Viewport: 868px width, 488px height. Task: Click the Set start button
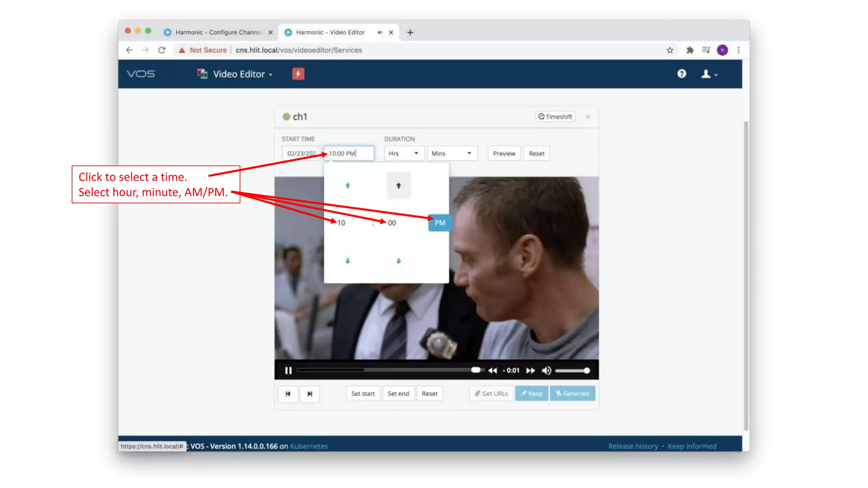point(363,394)
